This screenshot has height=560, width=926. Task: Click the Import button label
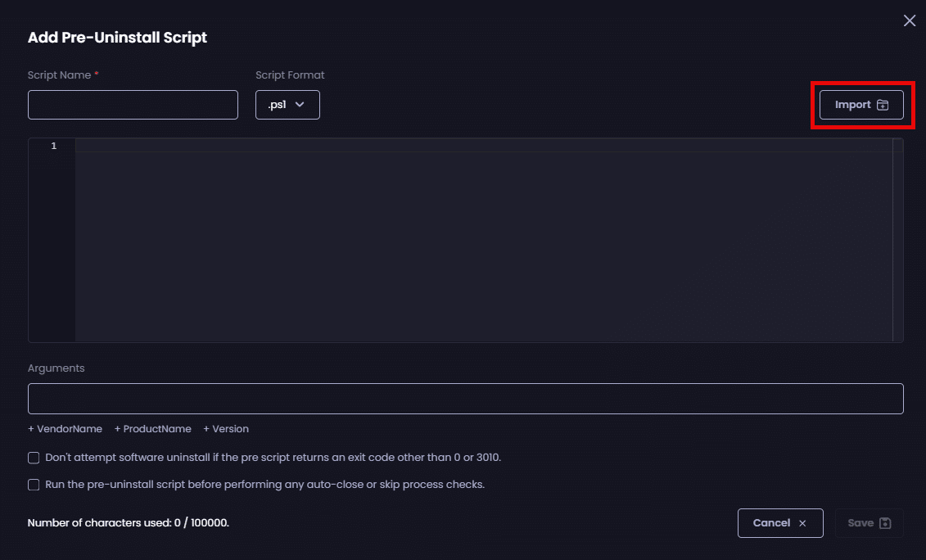[x=852, y=105]
